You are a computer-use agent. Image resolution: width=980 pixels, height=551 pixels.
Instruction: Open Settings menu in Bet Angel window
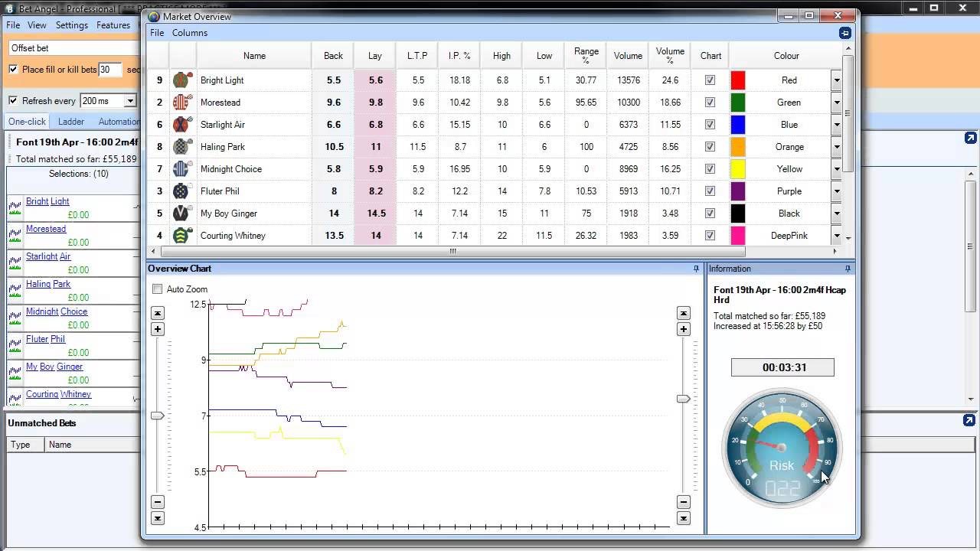(72, 25)
